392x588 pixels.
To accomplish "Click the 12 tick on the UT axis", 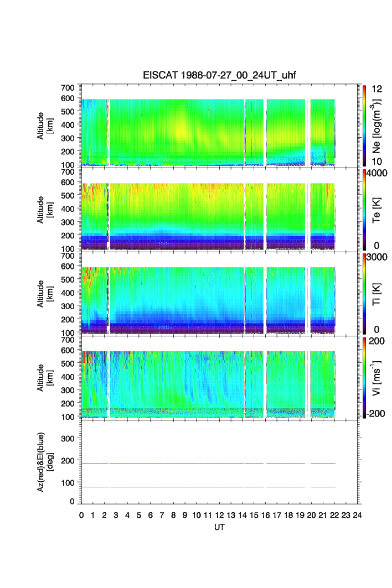I will pos(220,515).
